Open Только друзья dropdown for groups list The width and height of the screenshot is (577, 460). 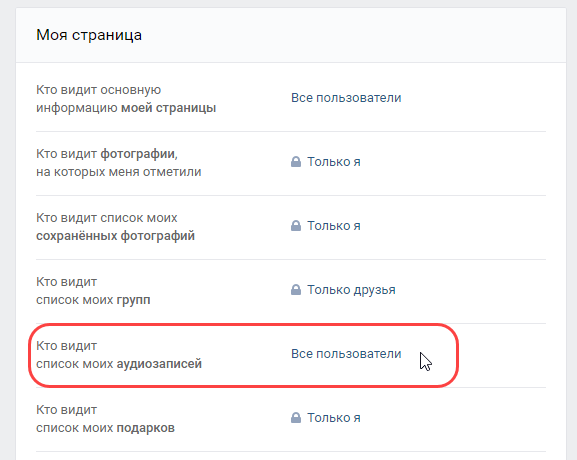(x=351, y=290)
